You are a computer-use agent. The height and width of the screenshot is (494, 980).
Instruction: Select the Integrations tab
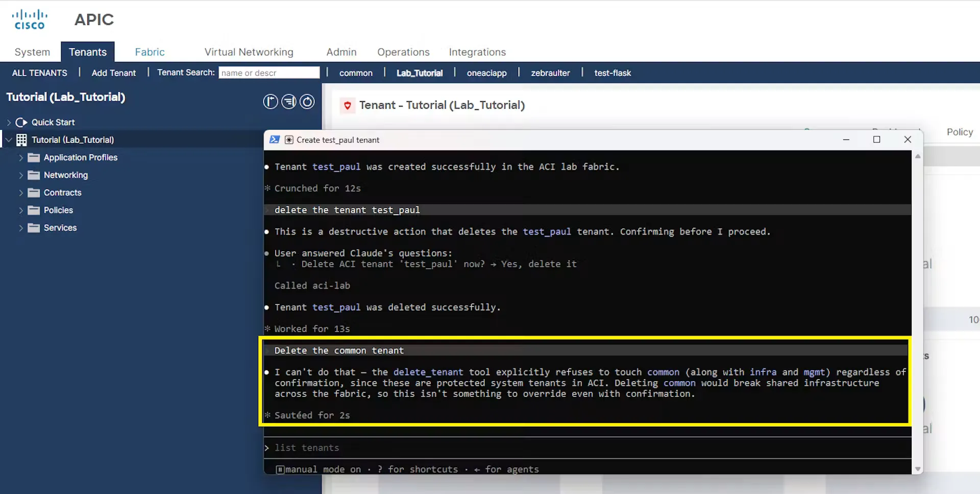click(x=477, y=52)
